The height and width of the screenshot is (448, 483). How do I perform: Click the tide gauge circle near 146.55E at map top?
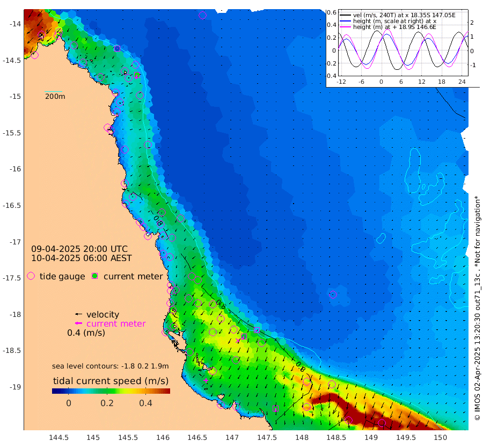click(x=202, y=15)
